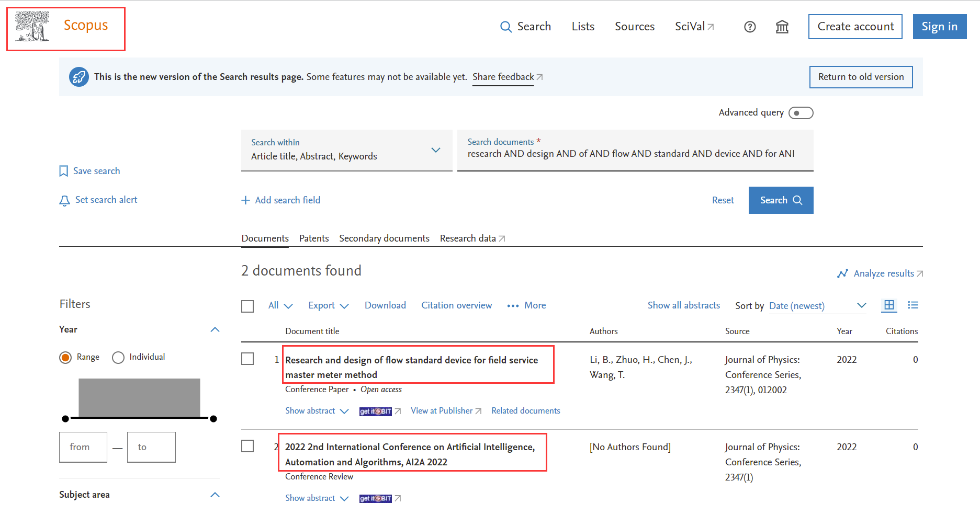Toggle the Advanced query switch
The width and height of the screenshot is (980, 515).
click(801, 113)
